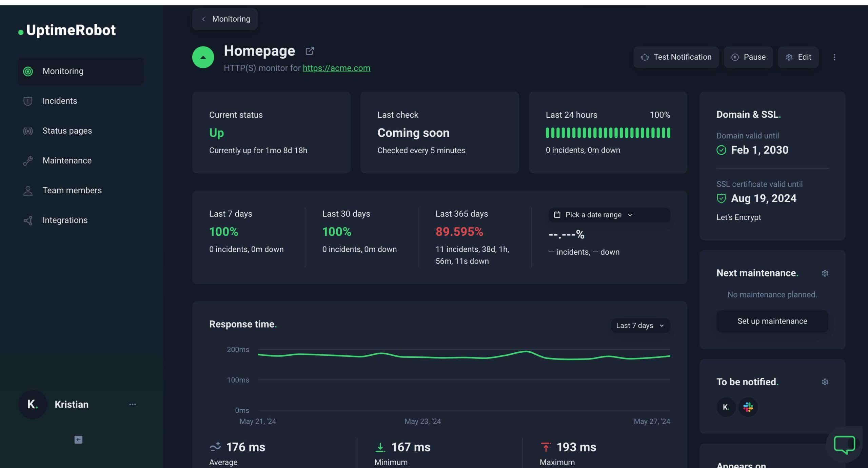Open the https://acme.com link
868x468 pixels.
[336, 68]
